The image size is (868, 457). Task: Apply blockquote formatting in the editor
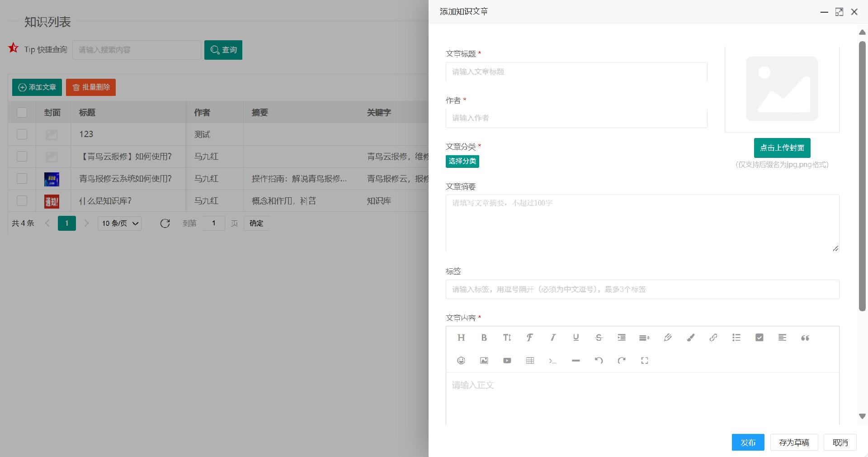(805, 338)
